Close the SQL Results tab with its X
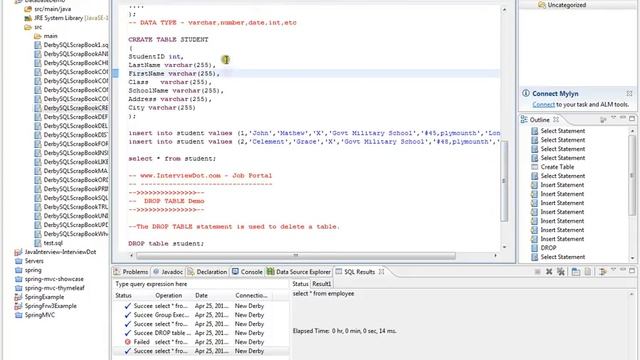 pyautogui.click(x=381, y=271)
